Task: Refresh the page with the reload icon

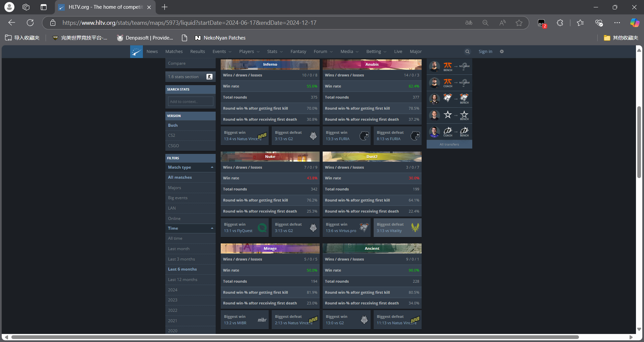Action: click(30, 23)
